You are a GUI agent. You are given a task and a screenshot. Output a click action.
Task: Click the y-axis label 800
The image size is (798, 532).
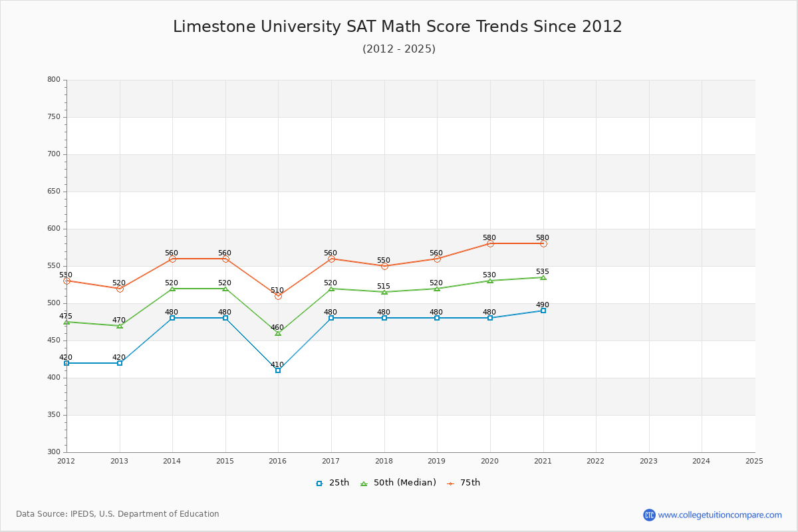54,80
